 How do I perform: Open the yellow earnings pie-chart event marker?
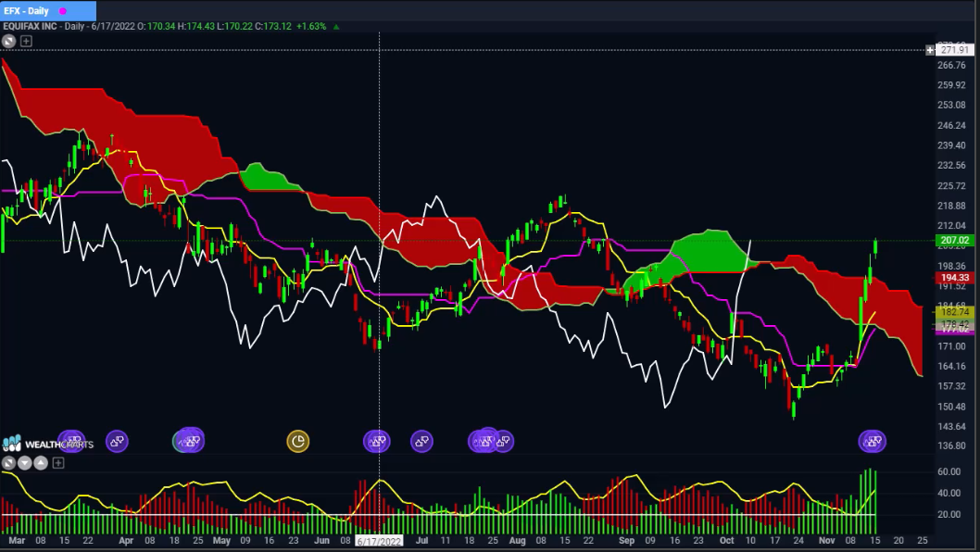(x=298, y=442)
